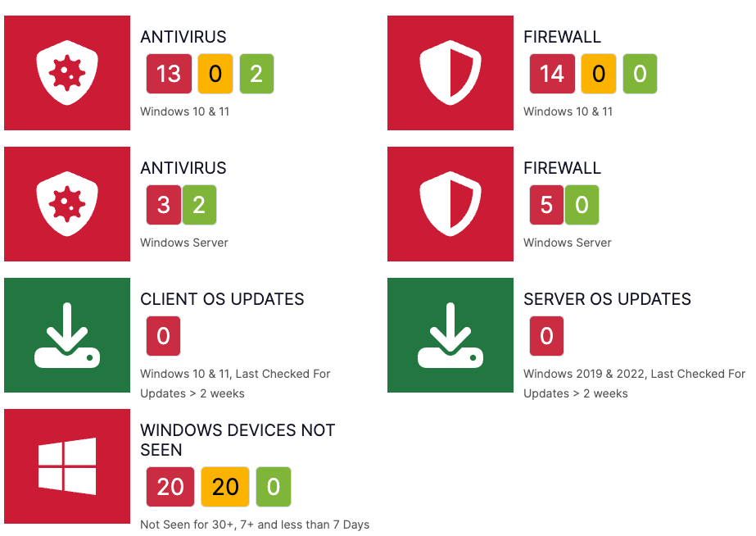Click the Server OS Updates download icon
The width and height of the screenshot is (756, 536).
(x=450, y=335)
